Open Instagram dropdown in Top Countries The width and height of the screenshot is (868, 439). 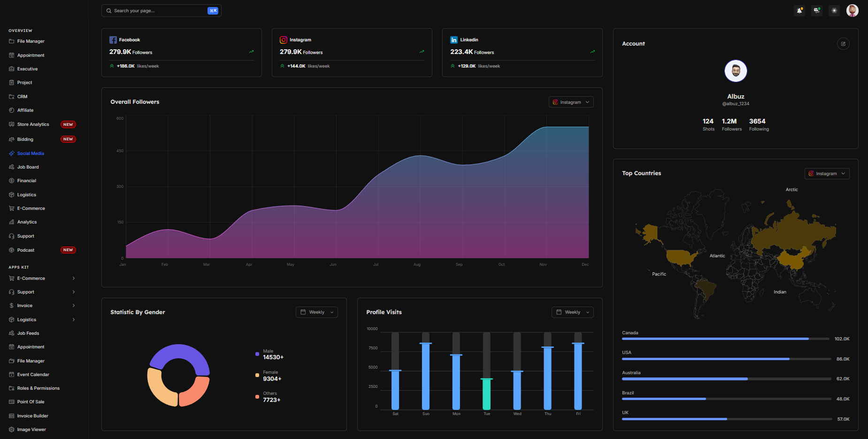pyautogui.click(x=827, y=174)
